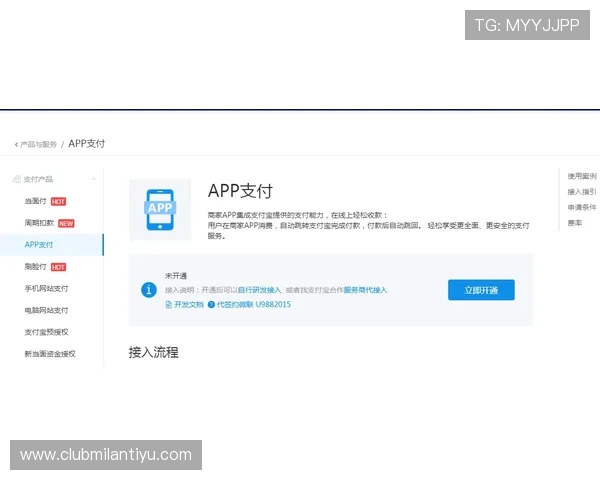Jump to 费率 section

pos(575,223)
